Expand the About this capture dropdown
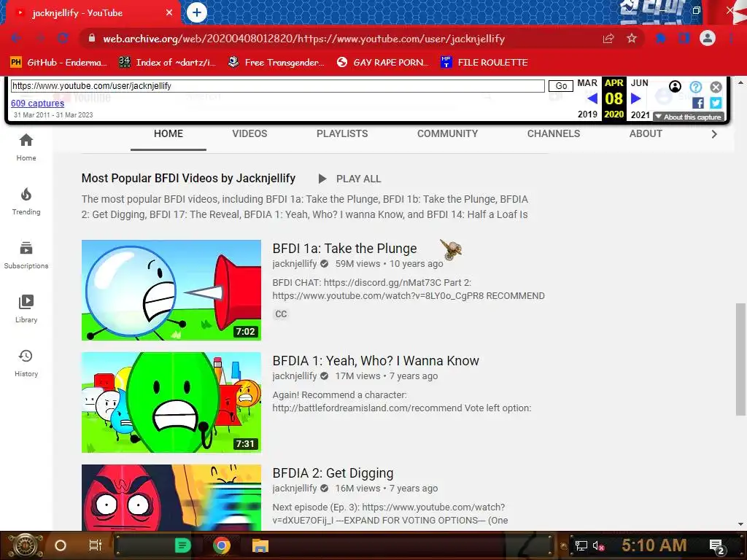Viewport: 747px width, 560px height. tap(689, 117)
